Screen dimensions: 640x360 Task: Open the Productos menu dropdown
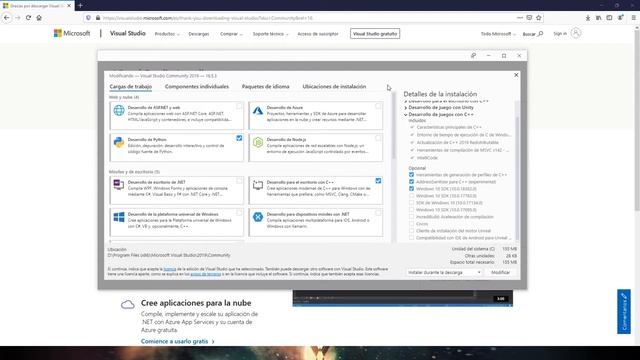167,34
